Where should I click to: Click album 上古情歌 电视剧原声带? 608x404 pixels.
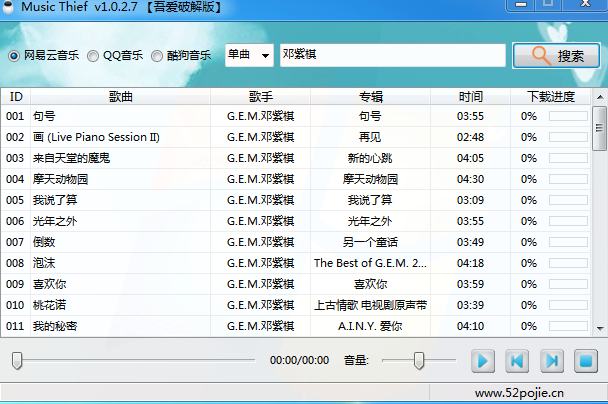tap(370, 305)
